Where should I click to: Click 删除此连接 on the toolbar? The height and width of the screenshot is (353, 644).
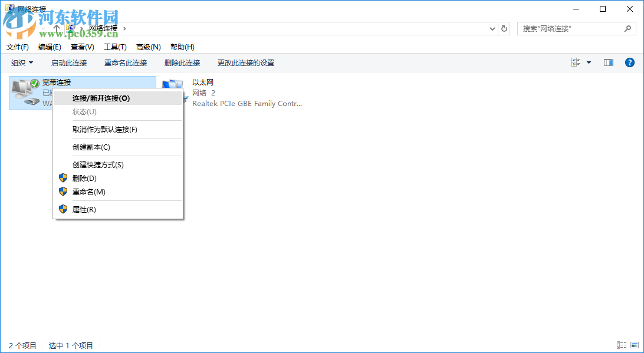pyautogui.click(x=182, y=62)
